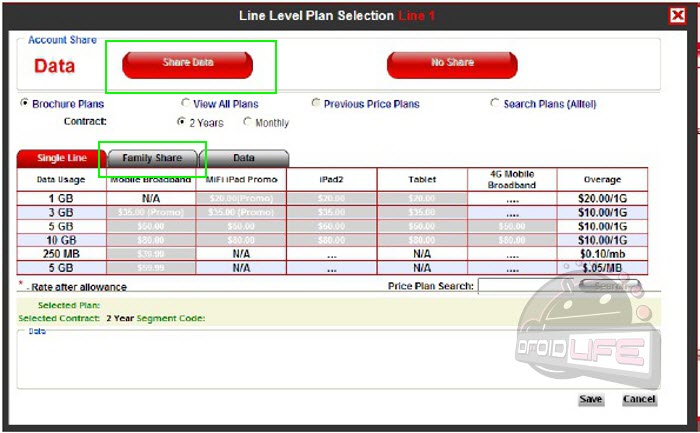This screenshot has height=433, width=700.
Task: Select the 1 GB MiFi iPad Promo price
Action: point(241,199)
